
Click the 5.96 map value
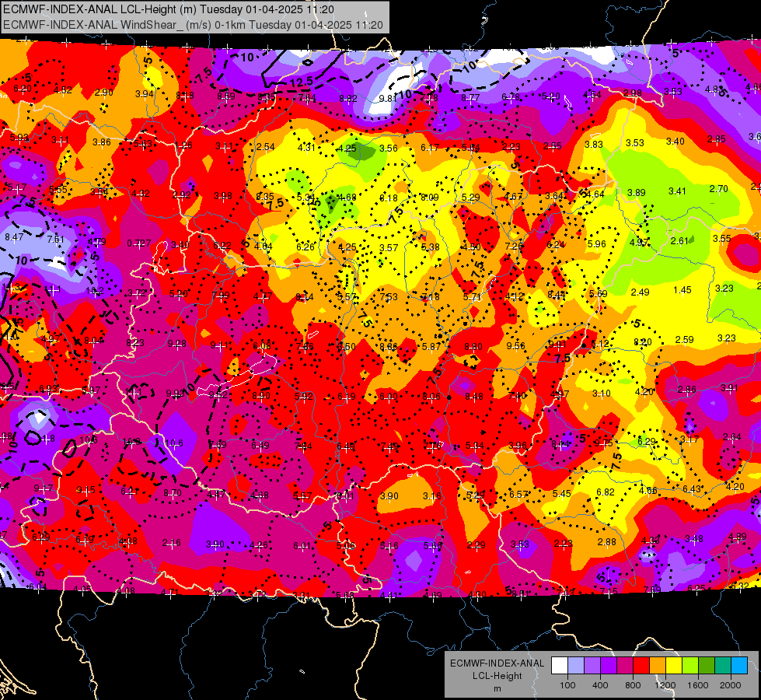click(597, 244)
